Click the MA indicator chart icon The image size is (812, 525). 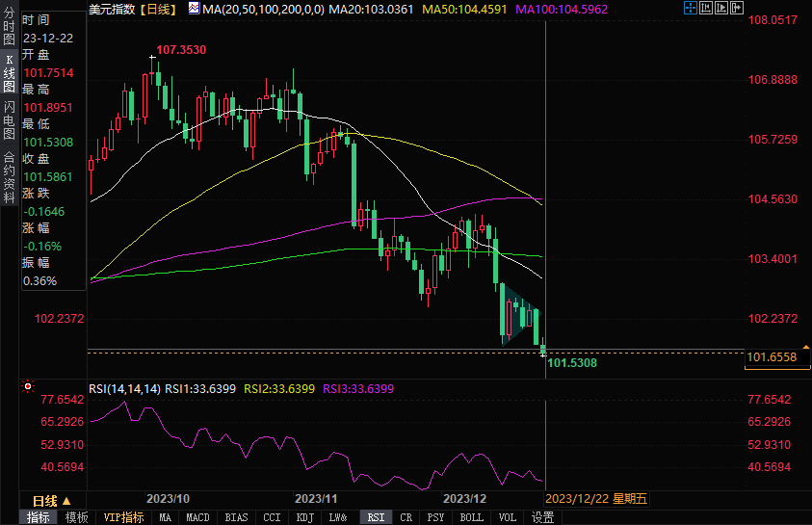point(194,9)
